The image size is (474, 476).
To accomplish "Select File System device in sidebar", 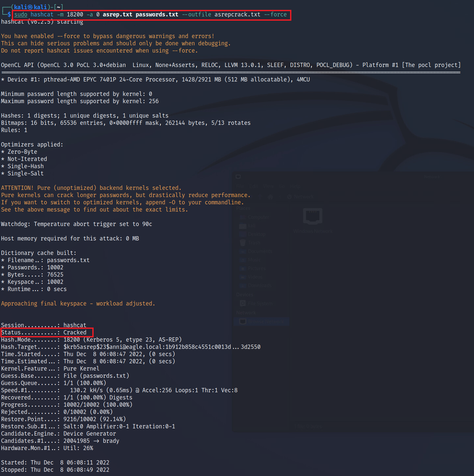I will 260,303.
